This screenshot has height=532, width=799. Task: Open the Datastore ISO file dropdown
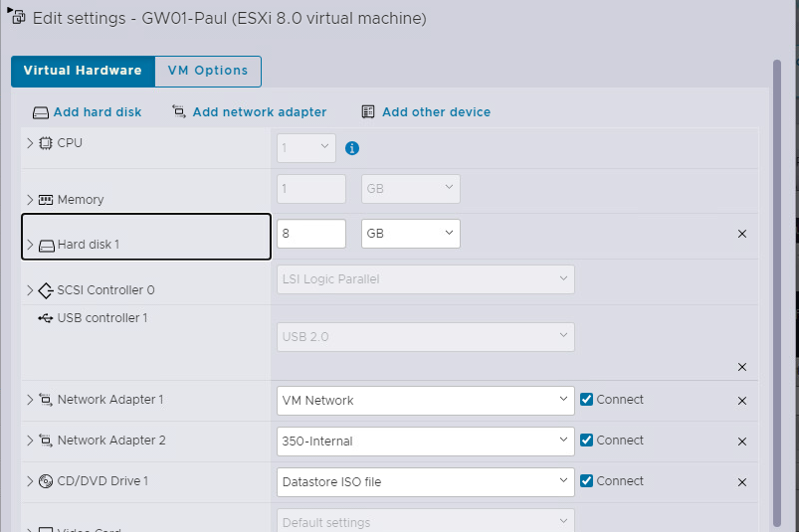click(425, 482)
